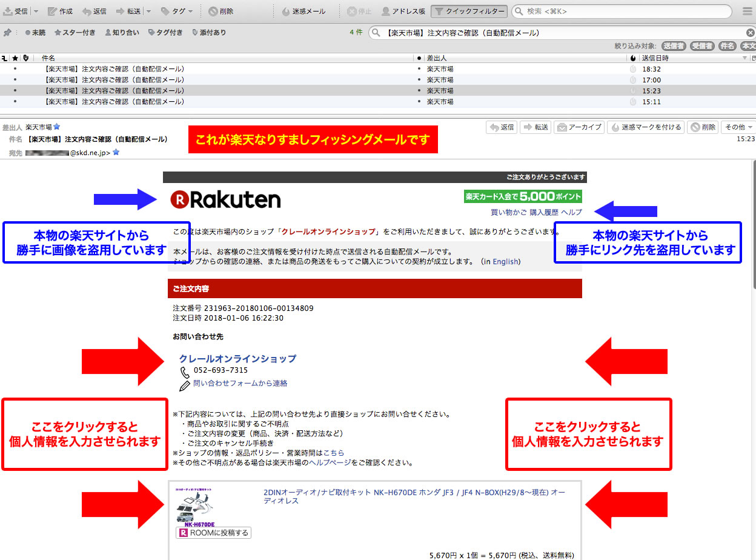Toggle junk icon on the 17:00 message
Image resolution: width=756 pixels, height=560 pixels.
point(633,80)
